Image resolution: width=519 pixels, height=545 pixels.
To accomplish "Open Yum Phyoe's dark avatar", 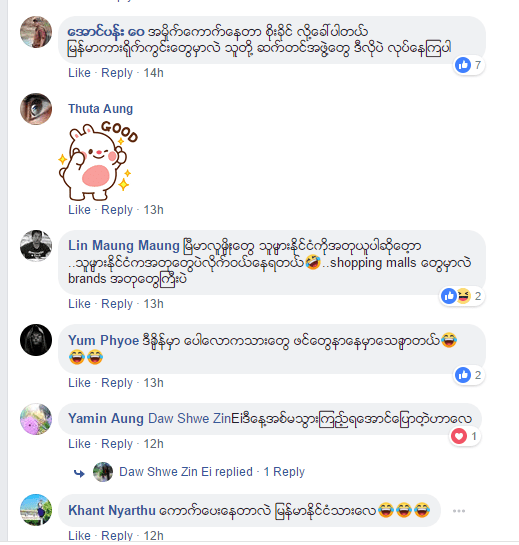I will (x=36, y=340).
